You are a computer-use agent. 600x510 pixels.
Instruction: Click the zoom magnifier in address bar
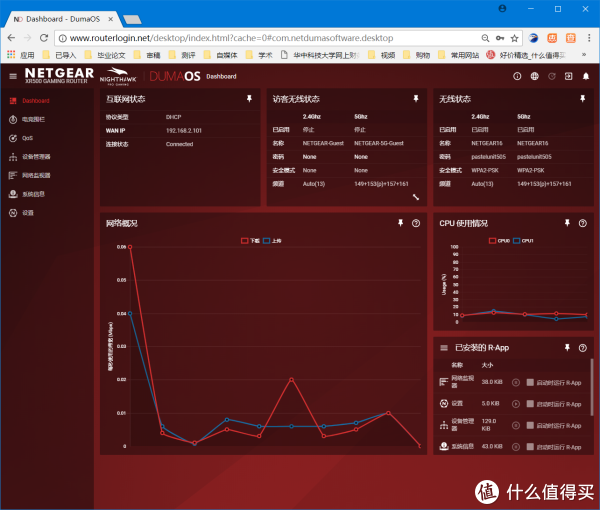[x=485, y=38]
